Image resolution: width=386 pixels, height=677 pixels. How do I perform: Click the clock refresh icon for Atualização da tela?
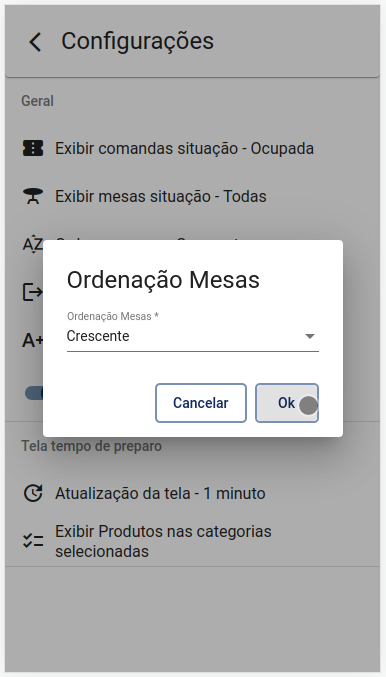[33, 493]
